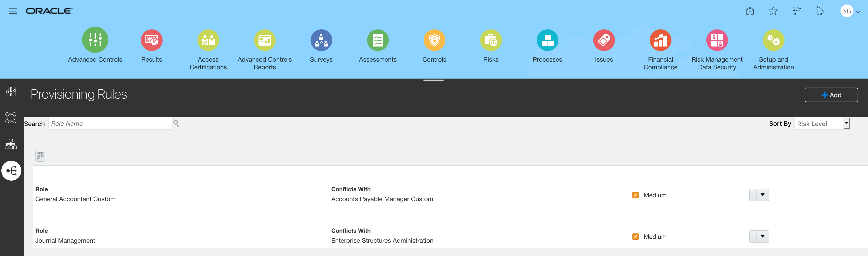
Task: Open Favorites star icon
Action: 773,11
